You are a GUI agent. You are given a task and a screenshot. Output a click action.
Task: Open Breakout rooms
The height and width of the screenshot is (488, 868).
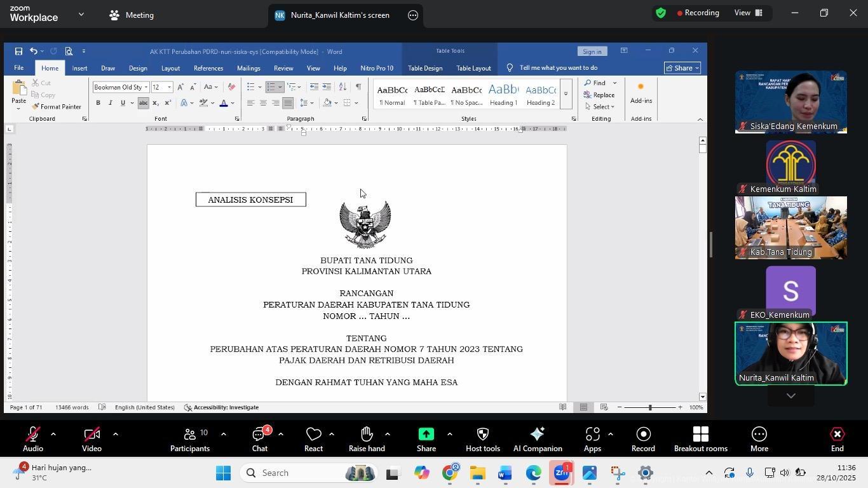click(700, 439)
